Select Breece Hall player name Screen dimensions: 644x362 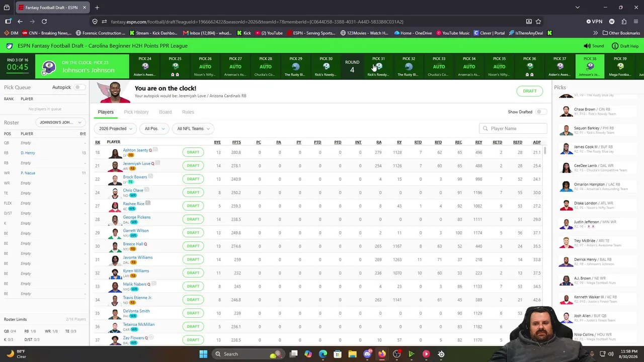(x=133, y=244)
